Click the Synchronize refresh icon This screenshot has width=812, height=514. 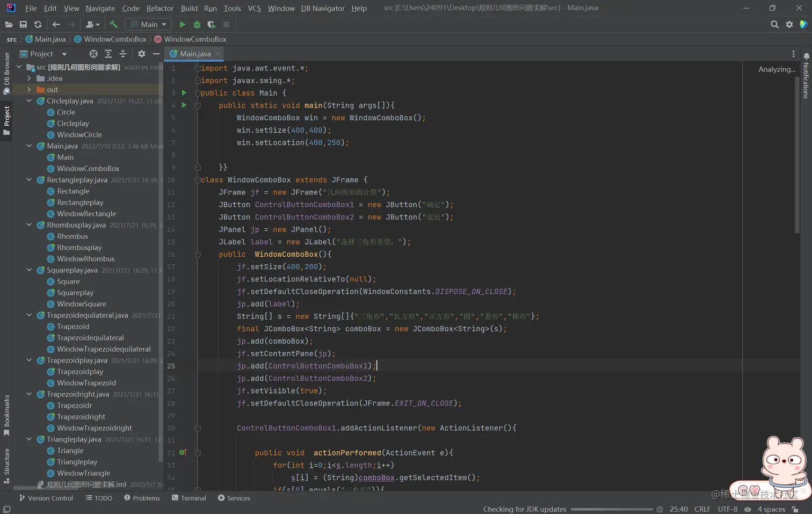tap(38, 24)
